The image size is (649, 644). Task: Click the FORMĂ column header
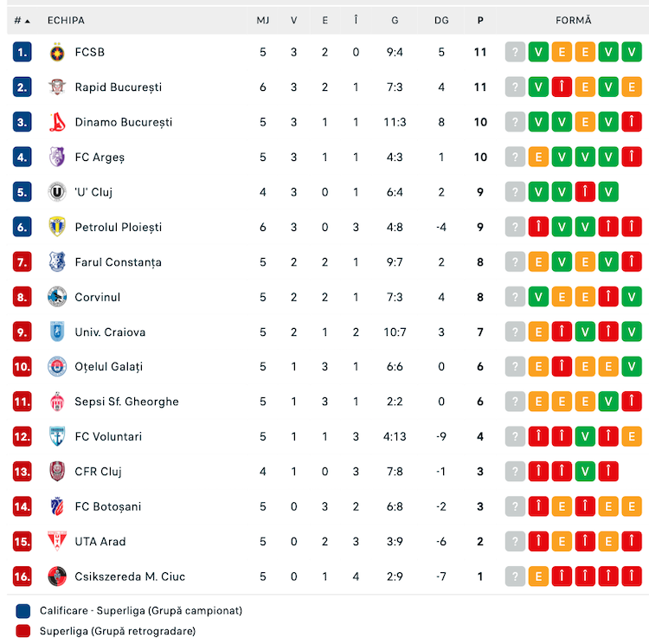[x=573, y=20]
